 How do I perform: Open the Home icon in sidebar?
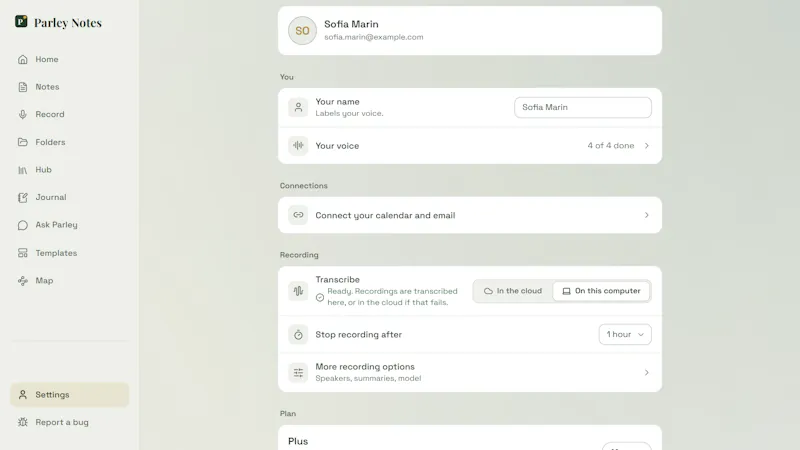22,59
